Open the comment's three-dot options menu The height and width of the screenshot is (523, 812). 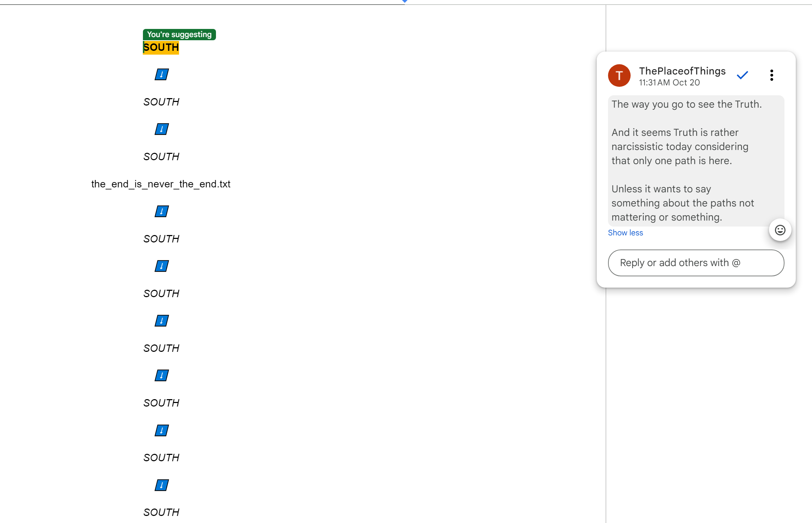tap(772, 75)
